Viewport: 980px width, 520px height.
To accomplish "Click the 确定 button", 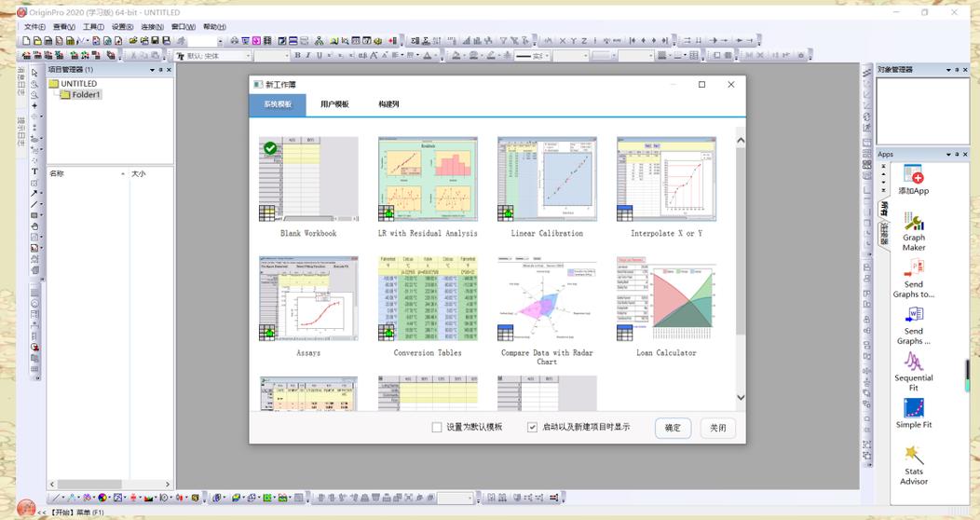I will click(674, 428).
